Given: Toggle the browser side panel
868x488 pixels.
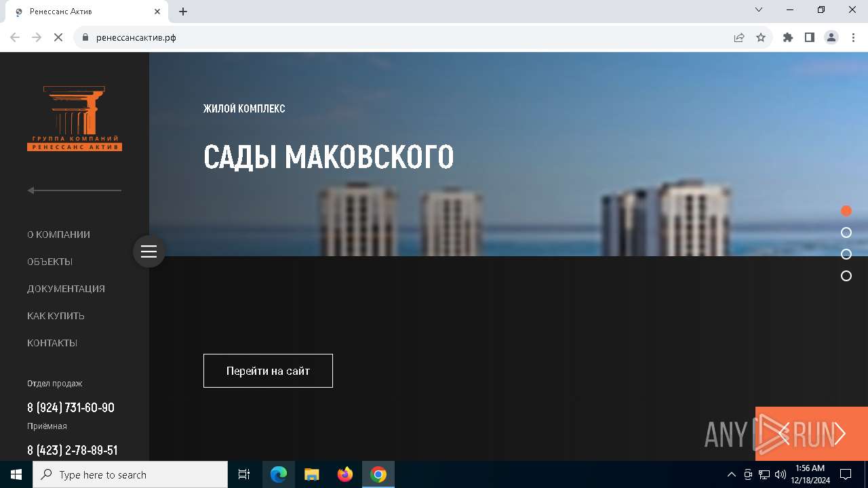Looking at the screenshot, I should 810,37.
